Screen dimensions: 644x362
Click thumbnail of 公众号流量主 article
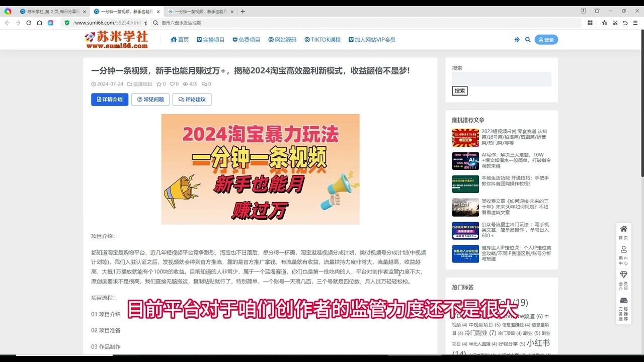tap(465, 231)
